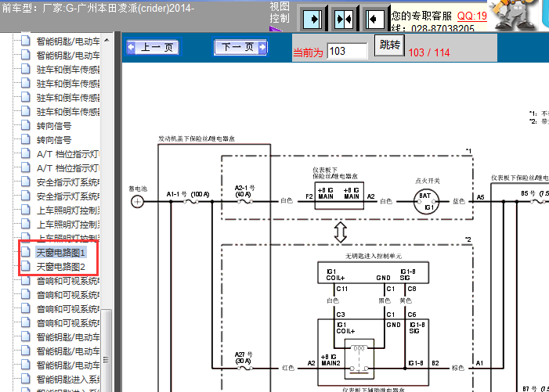Click the C6 connector label
The height and width of the screenshot is (392, 549).
pyautogui.click(x=412, y=315)
